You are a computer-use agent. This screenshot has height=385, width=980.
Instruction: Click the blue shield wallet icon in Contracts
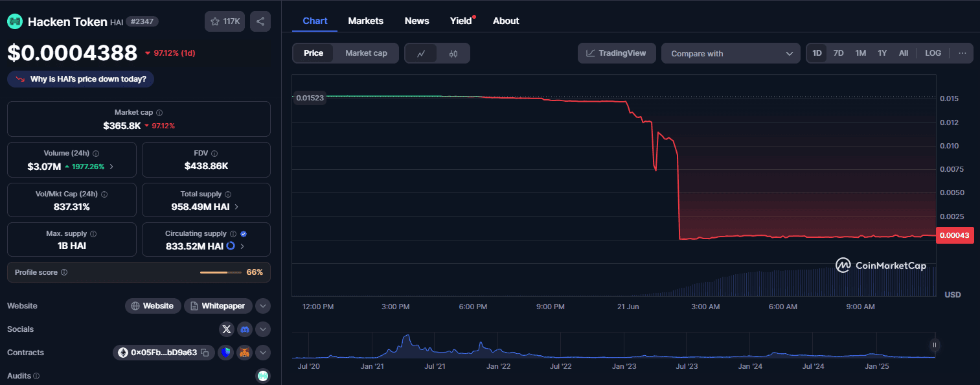225,353
